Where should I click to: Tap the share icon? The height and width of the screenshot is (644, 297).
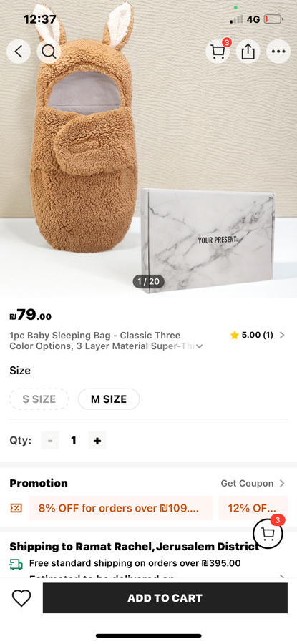click(248, 52)
